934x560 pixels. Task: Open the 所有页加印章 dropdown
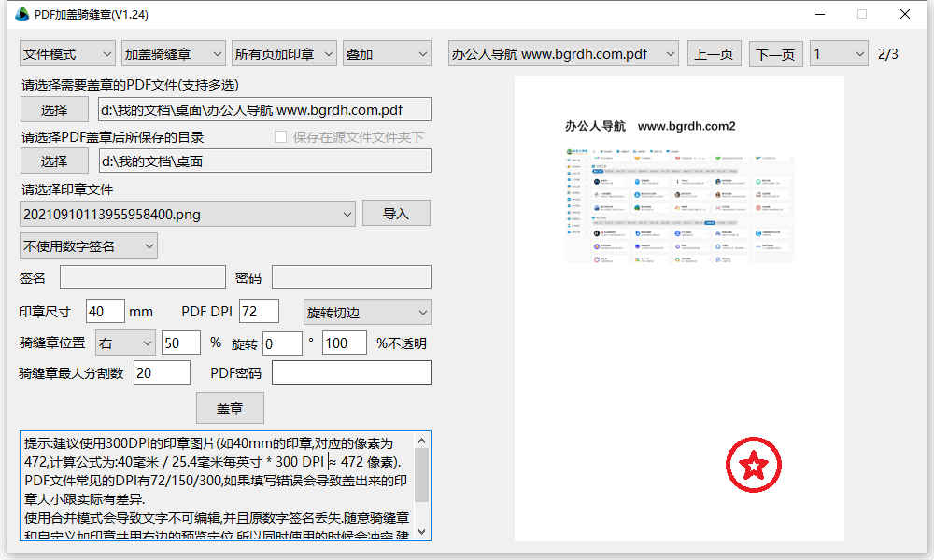284,54
